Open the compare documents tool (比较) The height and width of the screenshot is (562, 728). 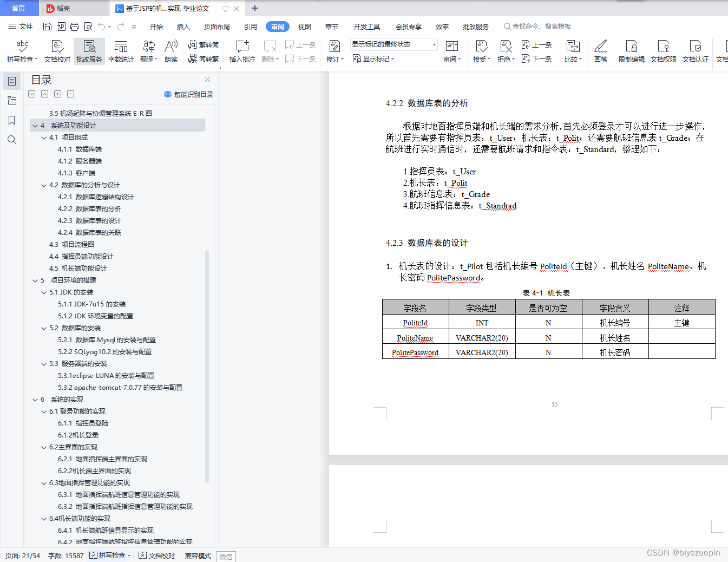[x=573, y=51]
